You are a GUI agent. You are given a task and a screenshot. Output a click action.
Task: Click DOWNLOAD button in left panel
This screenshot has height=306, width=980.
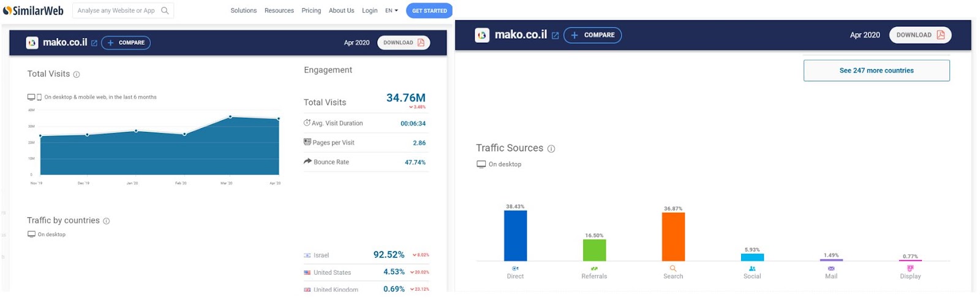point(403,42)
